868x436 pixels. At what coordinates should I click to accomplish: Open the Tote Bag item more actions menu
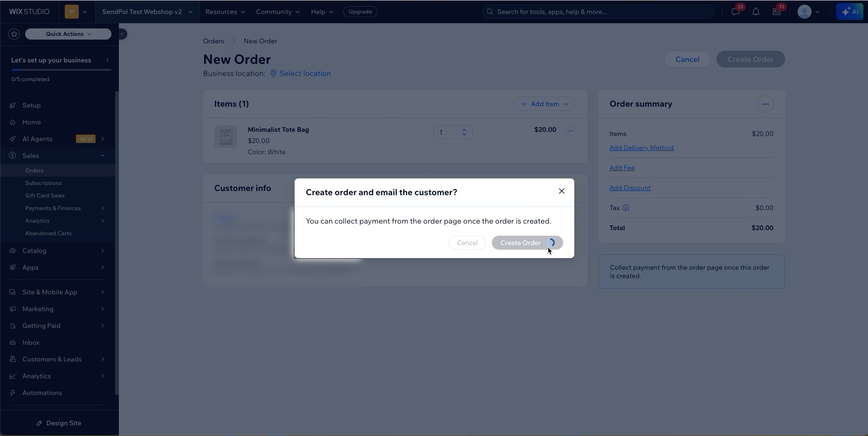571,131
